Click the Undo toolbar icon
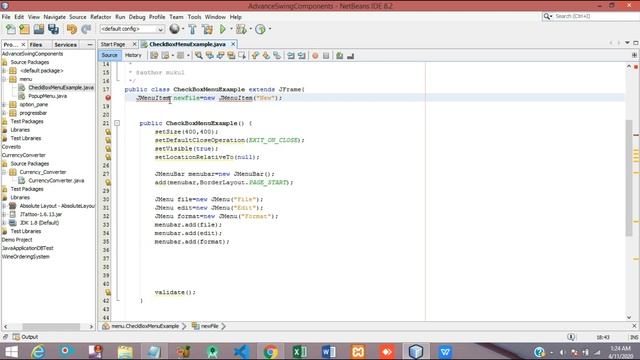The image size is (640, 360). coord(72,29)
